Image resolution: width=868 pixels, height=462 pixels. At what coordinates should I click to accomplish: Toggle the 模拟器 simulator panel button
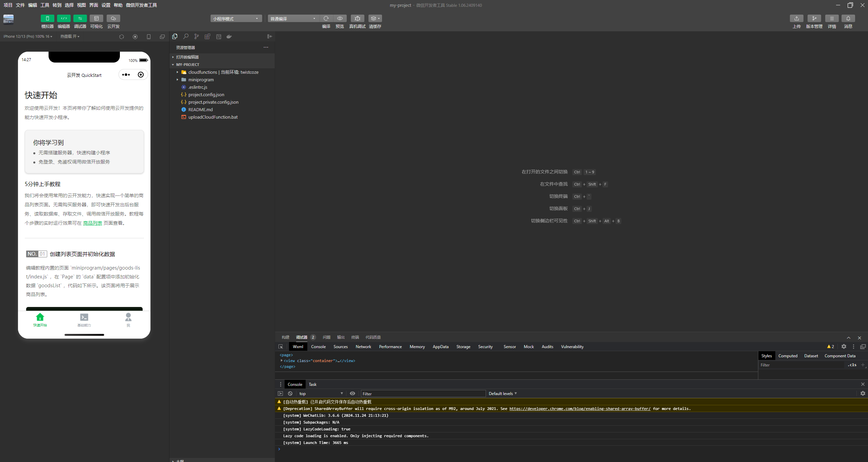click(47, 18)
